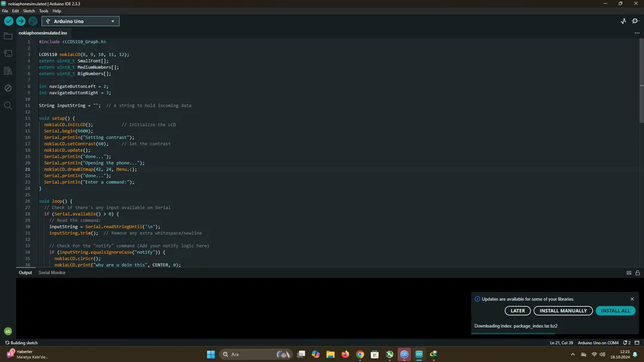Start the Debug button in toolbar

click(33, 21)
